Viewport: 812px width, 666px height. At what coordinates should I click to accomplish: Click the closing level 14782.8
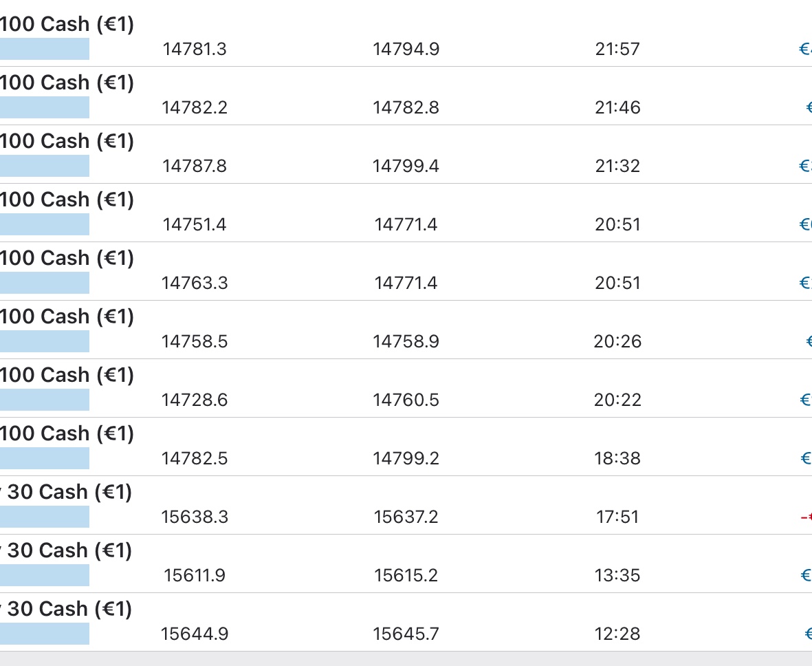(x=406, y=108)
